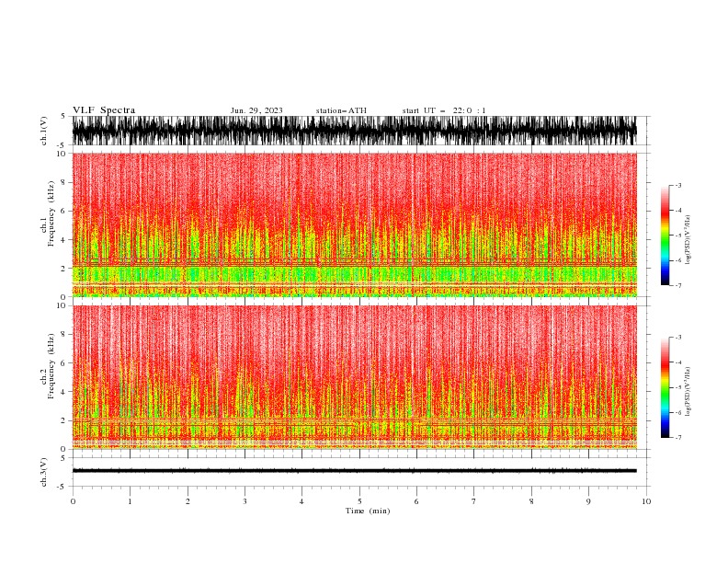This screenshot has height=563, width=728.
Task: Click the ch.2 colorbar log(PSD) label
Action: (688, 392)
